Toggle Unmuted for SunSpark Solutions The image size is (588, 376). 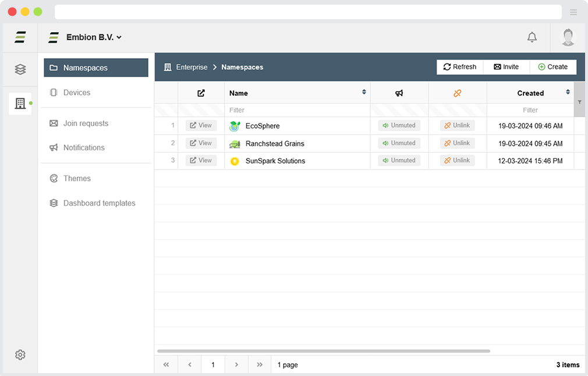click(399, 160)
